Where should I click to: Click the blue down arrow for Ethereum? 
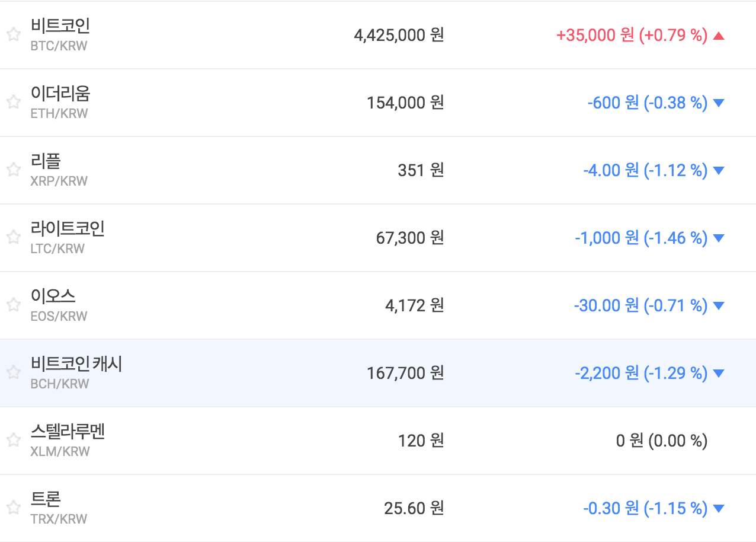719,103
